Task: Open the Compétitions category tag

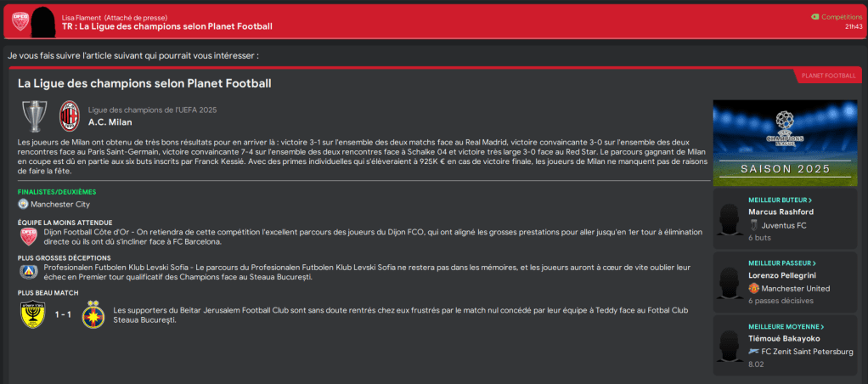Action: 840,16
